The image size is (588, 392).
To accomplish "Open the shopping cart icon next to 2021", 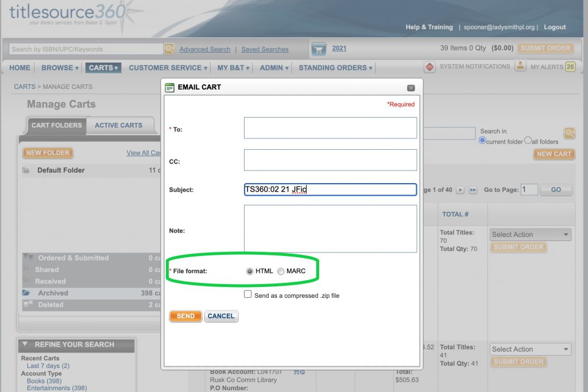I will tap(319, 49).
